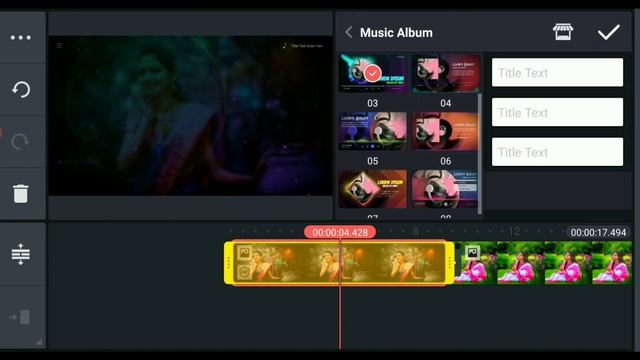The width and height of the screenshot is (640, 360).
Task: Click effect icon on selected clip
Action: (244, 271)
